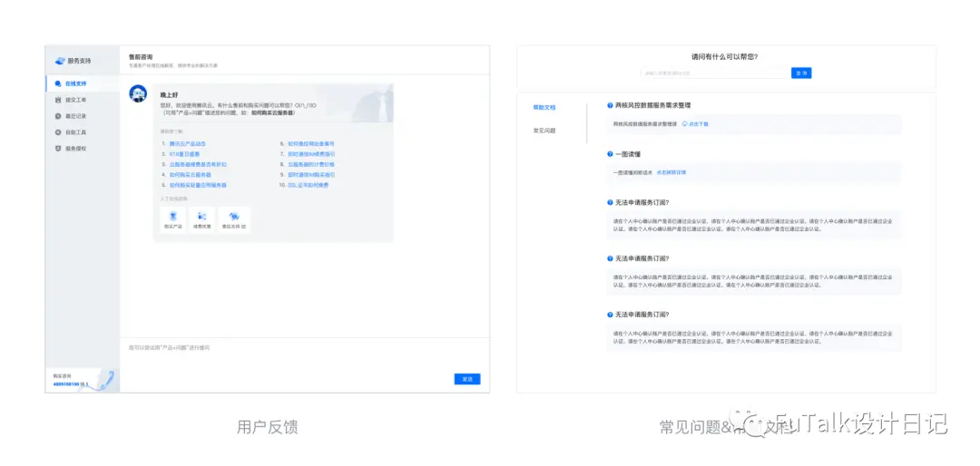Open 在线支持 chat icon in sidebar

coord(58,83)
